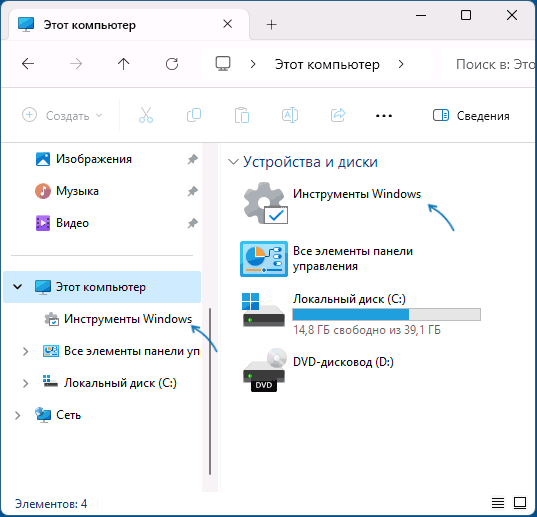Select Сеть in navigation tree
Viewport: 537px width, 517px height.
coord(68,415)
